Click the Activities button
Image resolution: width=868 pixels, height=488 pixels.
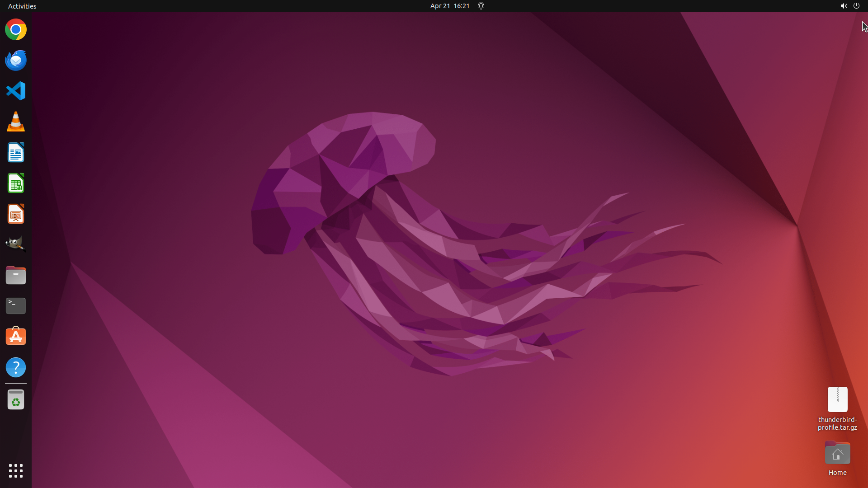coord(22,6)
